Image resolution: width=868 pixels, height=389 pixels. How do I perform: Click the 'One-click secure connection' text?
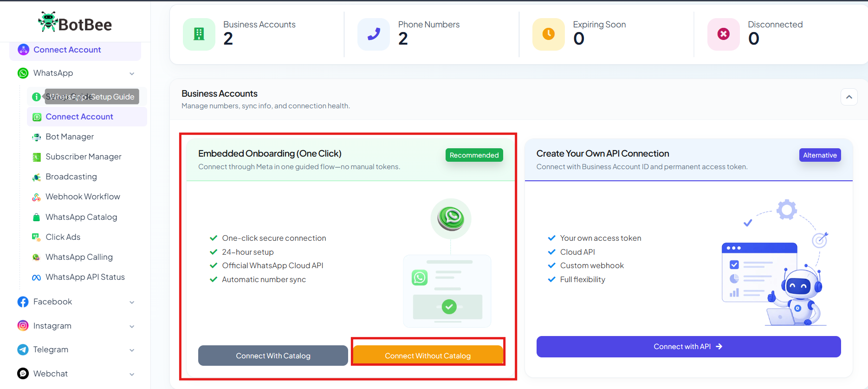(x=274, y=238)
